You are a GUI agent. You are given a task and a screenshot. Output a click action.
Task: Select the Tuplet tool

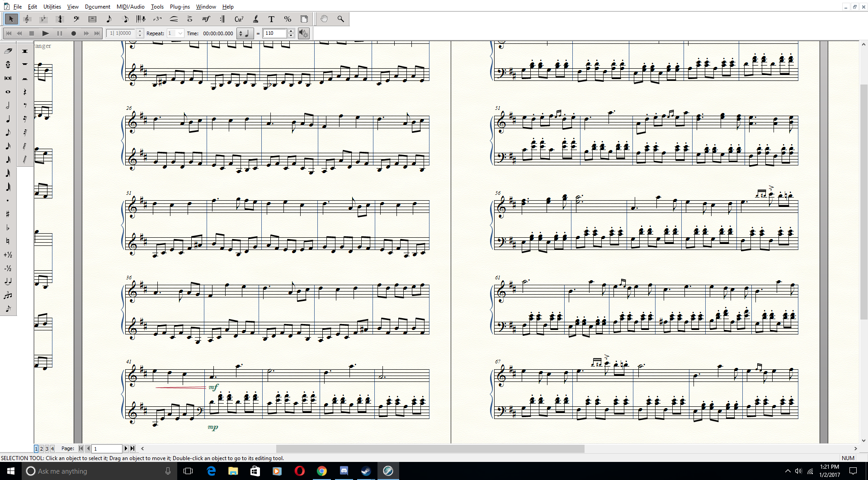pos(157,19)
